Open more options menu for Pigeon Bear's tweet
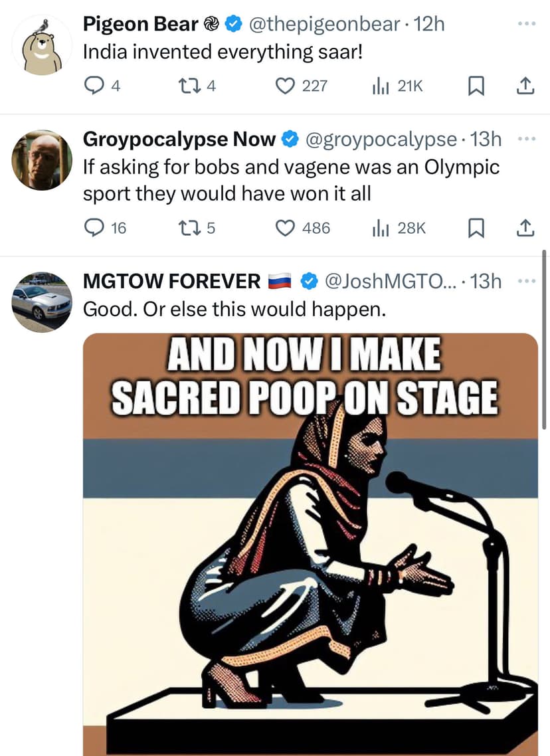 (527, 23)
